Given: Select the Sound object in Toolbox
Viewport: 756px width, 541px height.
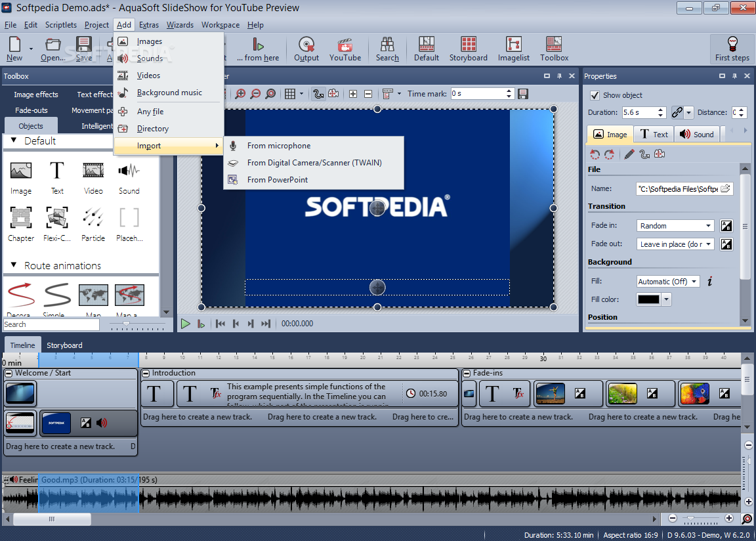Looking at the screenshot, I should click(129, 177).
